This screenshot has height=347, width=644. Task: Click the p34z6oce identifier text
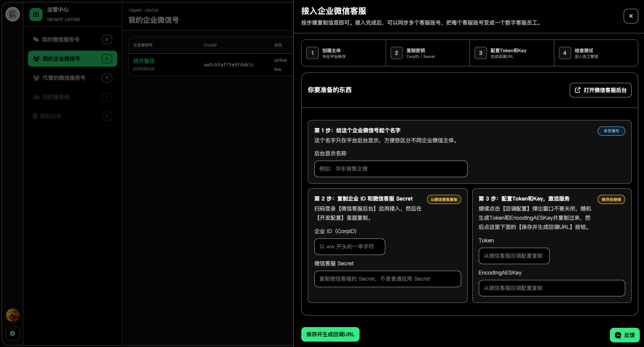(144, 69)
